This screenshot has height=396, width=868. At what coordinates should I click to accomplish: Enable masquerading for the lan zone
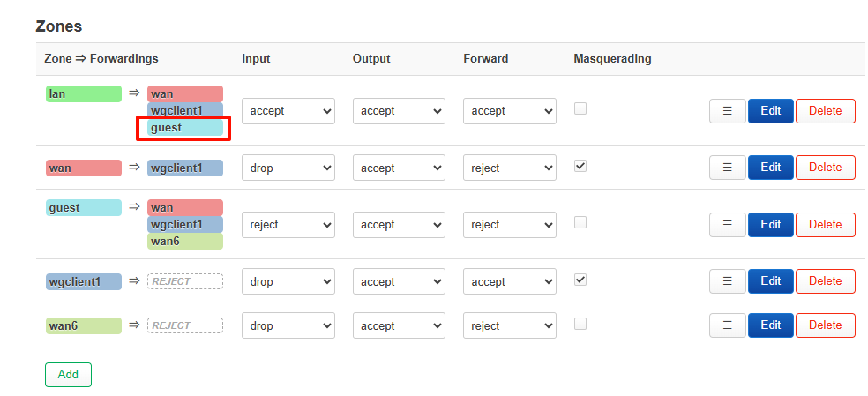tap(580, 108)
